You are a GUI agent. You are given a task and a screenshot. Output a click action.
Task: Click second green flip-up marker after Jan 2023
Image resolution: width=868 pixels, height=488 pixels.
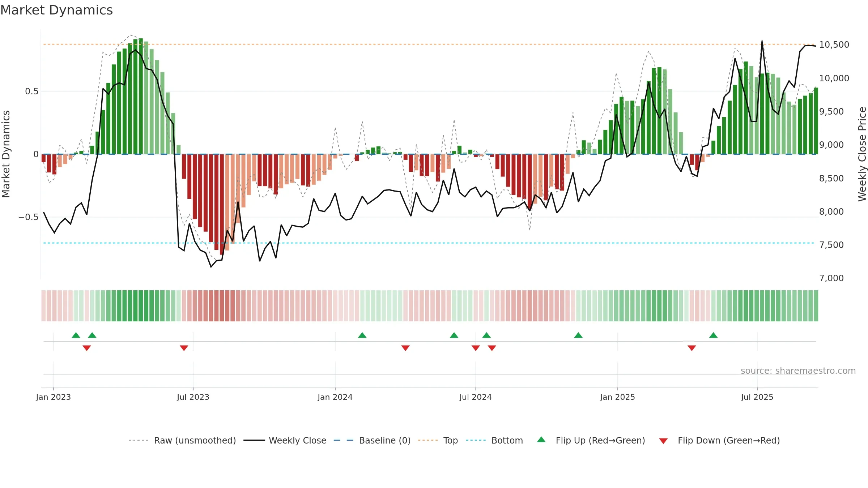92,335
